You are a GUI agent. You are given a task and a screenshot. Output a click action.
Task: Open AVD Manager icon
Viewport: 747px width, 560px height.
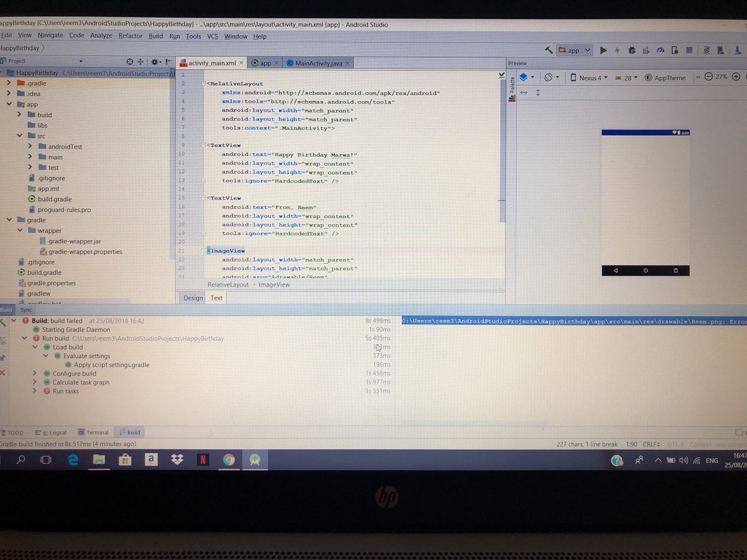coord(721,50)
